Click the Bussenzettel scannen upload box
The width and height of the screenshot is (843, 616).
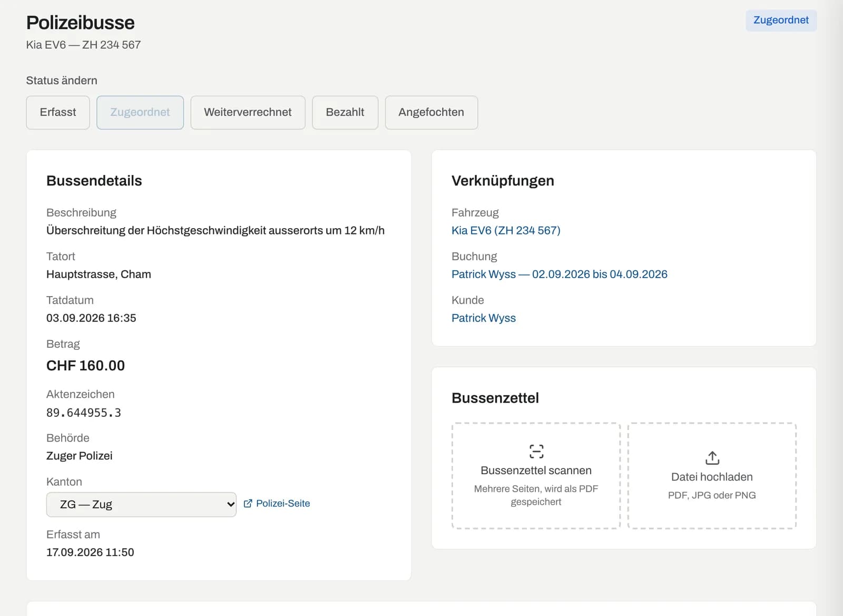[x=536, y=476]
